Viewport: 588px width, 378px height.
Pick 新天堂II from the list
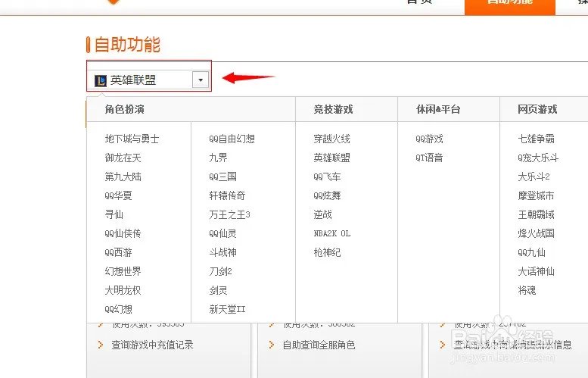click(x=227, y=309)
